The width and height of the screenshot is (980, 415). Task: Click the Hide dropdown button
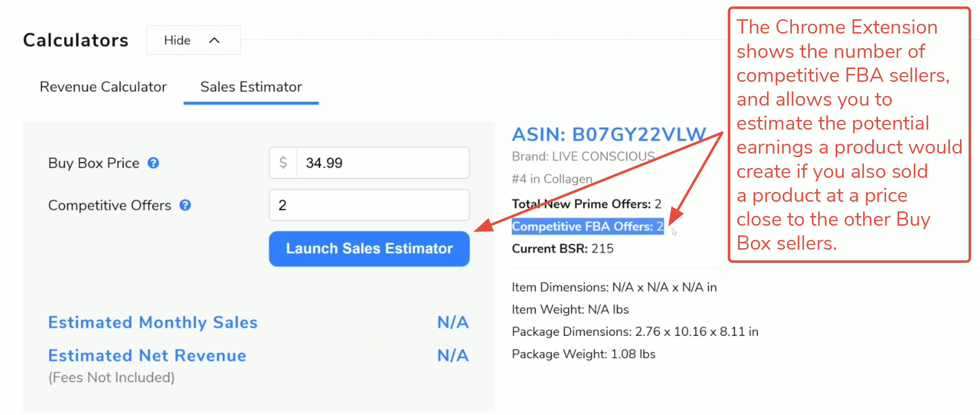(x=193, y=40)
